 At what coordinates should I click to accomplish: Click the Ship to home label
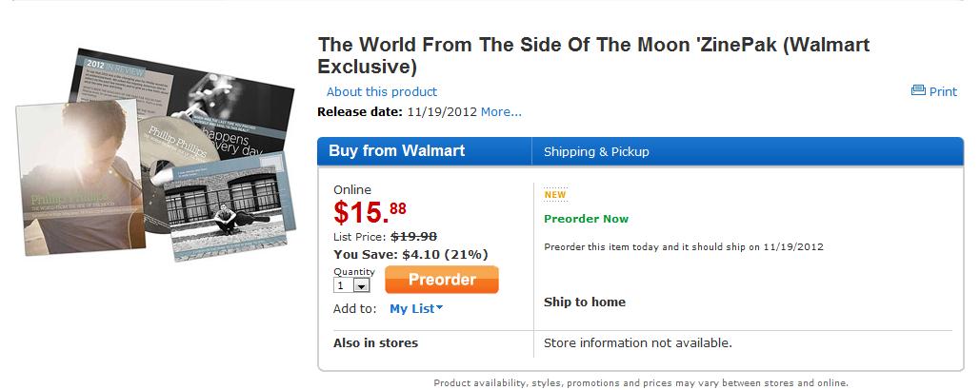[x=584, y=302]
